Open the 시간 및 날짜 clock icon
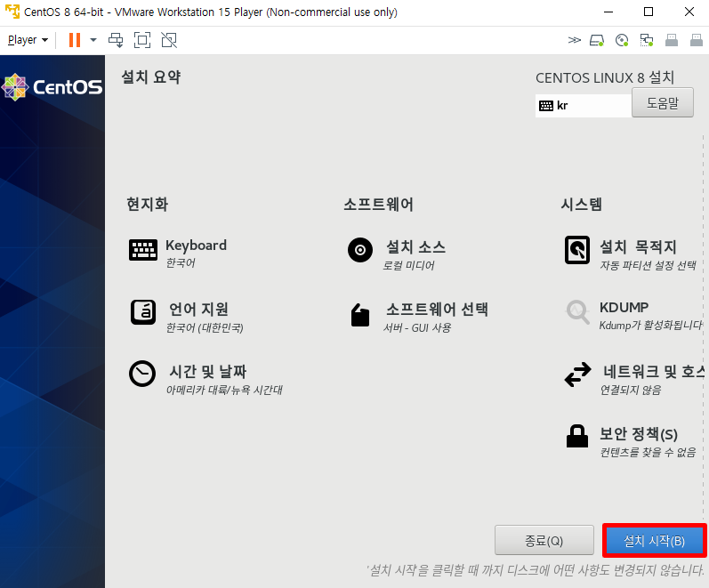Screen dimensions: 709x588 pos(142,374)
